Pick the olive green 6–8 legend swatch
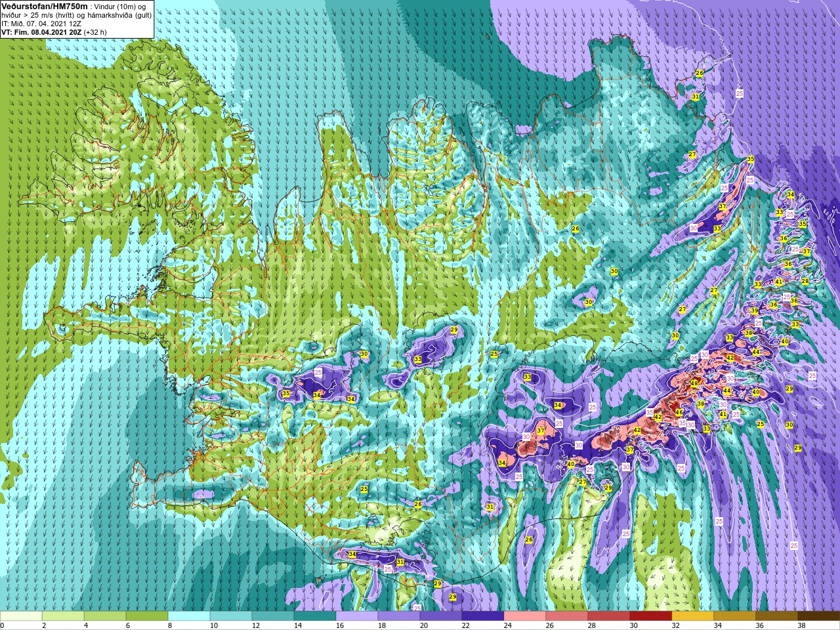Image resolution: width=840 pixels, height=630 pixels. pyautogui.click(x=147, y=616)
